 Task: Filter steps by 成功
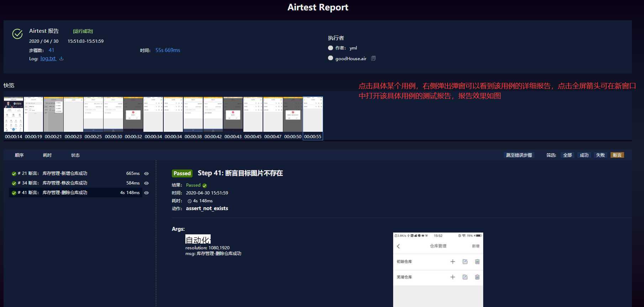click(584, 155)
